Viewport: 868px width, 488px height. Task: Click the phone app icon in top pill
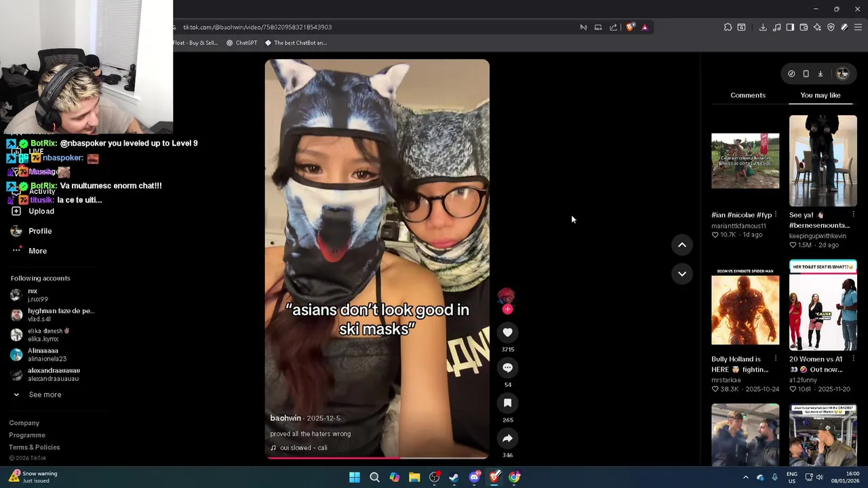tap(806, 74)
